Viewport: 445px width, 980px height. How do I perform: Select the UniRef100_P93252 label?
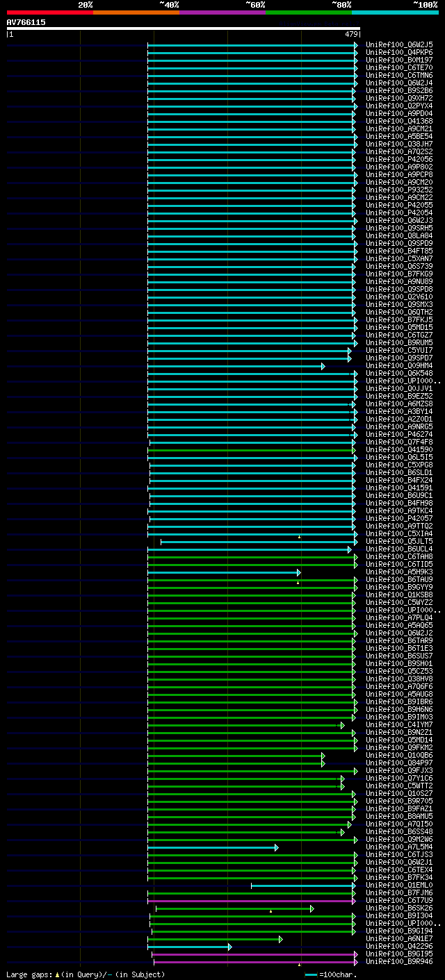point(399,190)
